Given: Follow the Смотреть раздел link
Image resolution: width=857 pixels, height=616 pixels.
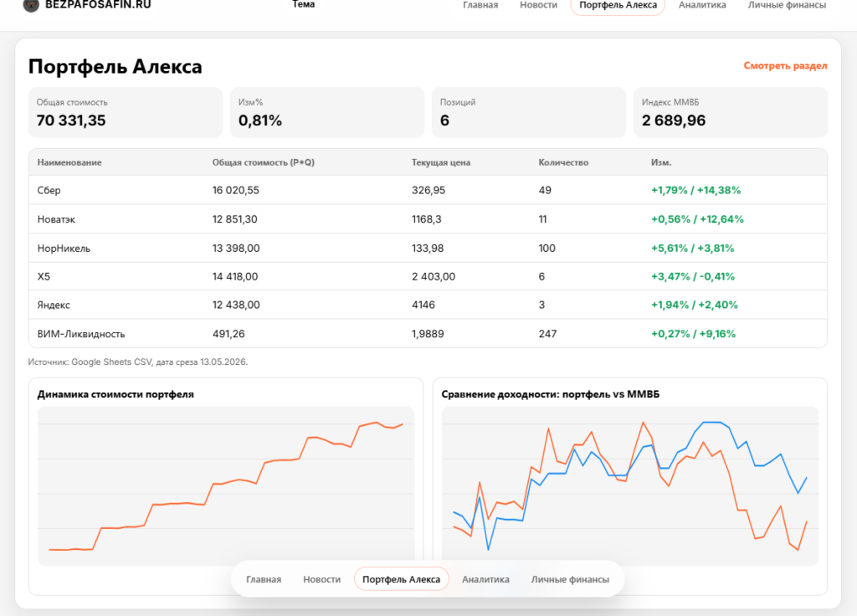Looking at the screenshot, I should [x=785, y=65].
